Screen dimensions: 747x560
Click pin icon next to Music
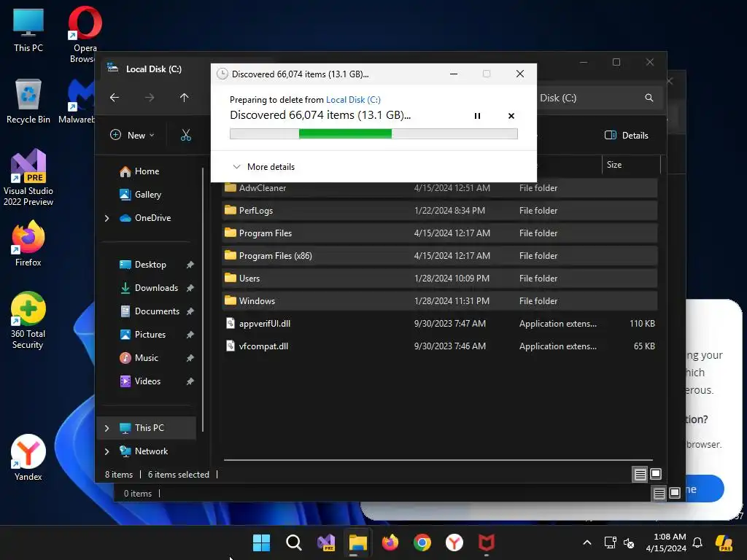(190, 358)
